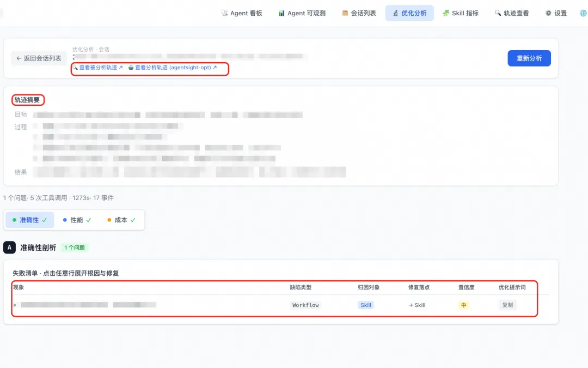The width and height of the screenshot is (588, 368).
Task: Click the 优化提示词 column header
Action: 512,287
